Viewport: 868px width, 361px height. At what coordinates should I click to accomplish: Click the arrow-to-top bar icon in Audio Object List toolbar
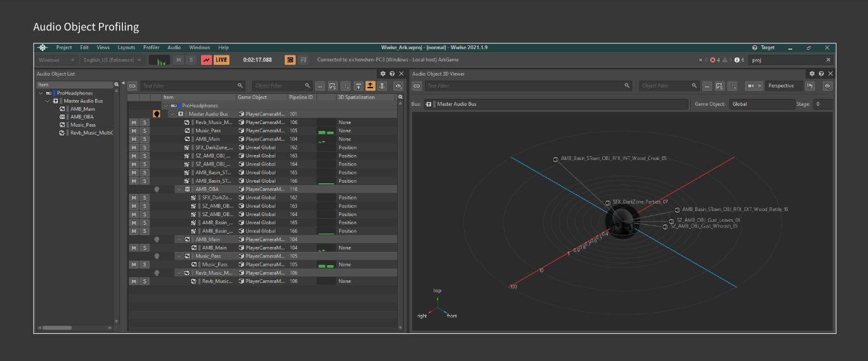coord(358,86)
